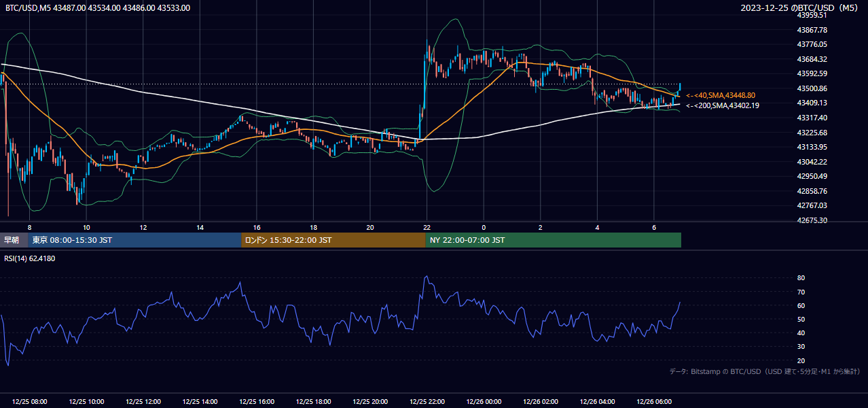The width and height of the screenshot is (868, 408).
Task: Click the price axis label 43042.22
Action: point(812,162)
